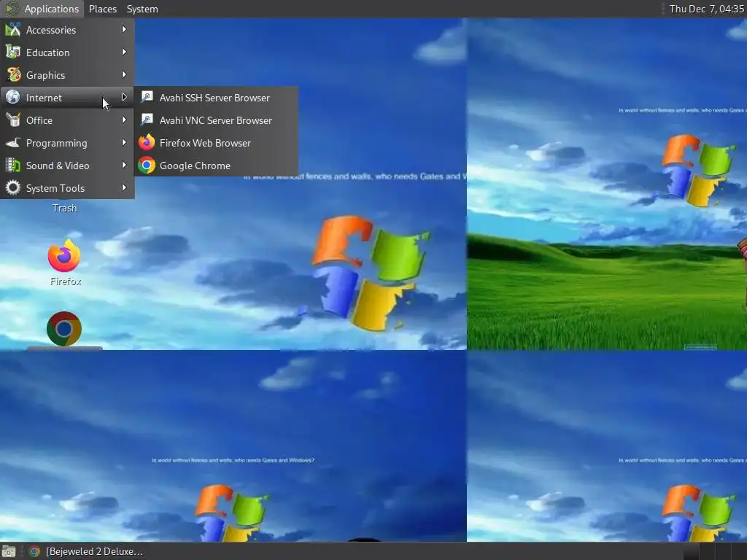
Task: Expand the Graphics submenu arrow
Action: [124, 74]
